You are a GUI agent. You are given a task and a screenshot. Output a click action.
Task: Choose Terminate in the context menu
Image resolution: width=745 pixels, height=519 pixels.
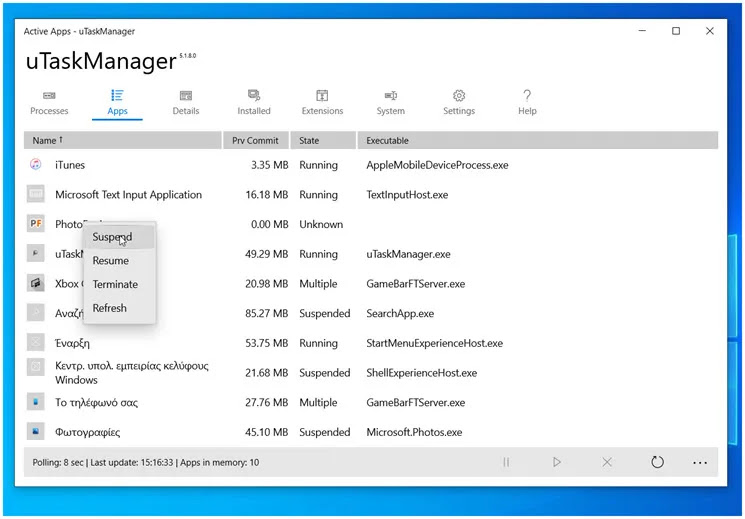point(120,284)
